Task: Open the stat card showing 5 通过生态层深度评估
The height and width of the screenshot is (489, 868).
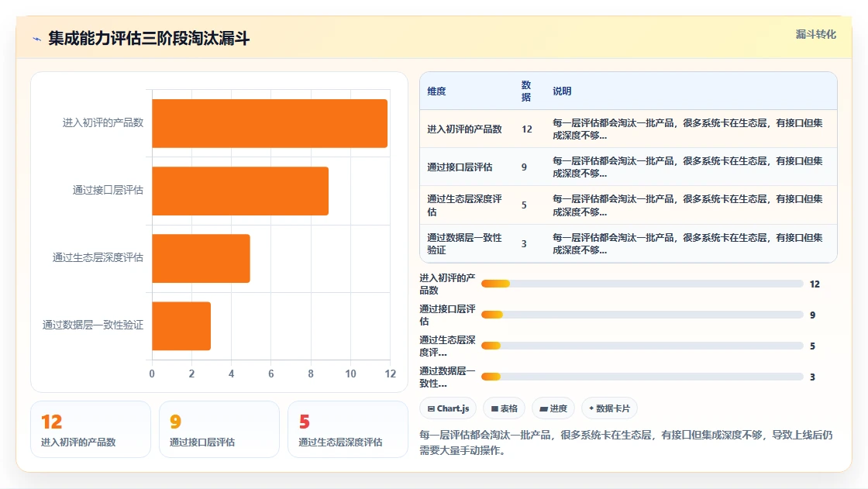Action: [348, 430]
